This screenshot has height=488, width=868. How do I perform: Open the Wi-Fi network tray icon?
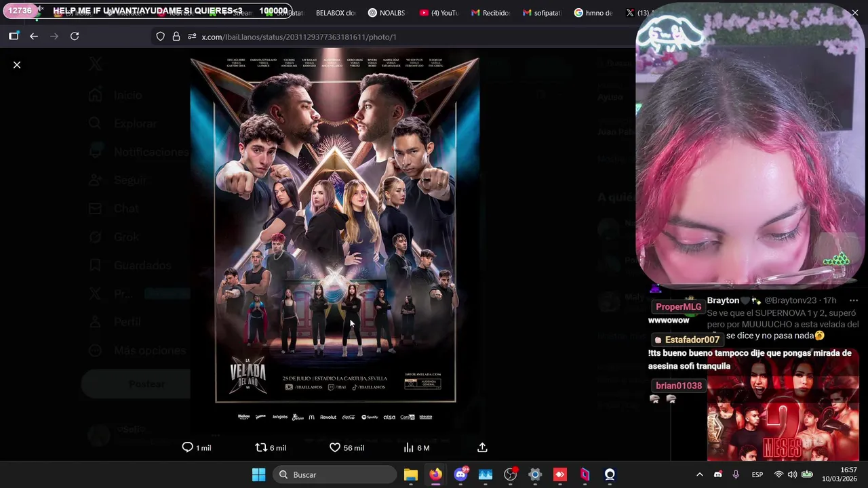(x=778, y=474)
